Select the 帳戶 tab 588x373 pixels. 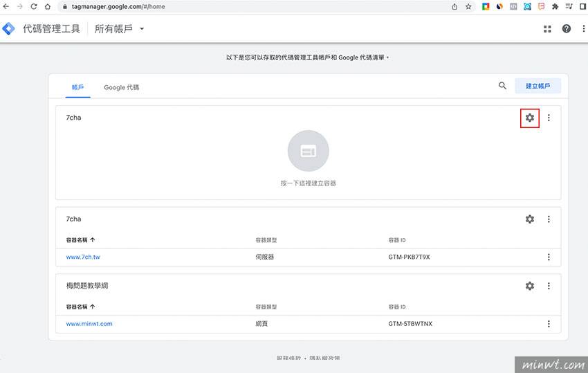coord(77,87)
